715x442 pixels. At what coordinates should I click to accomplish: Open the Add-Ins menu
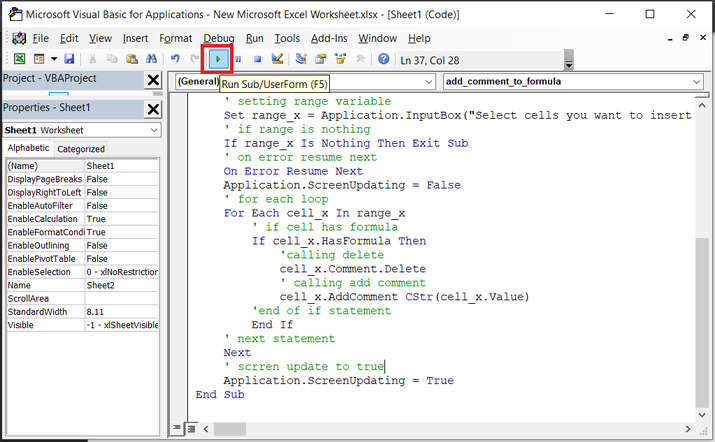[x=329, y=38]
